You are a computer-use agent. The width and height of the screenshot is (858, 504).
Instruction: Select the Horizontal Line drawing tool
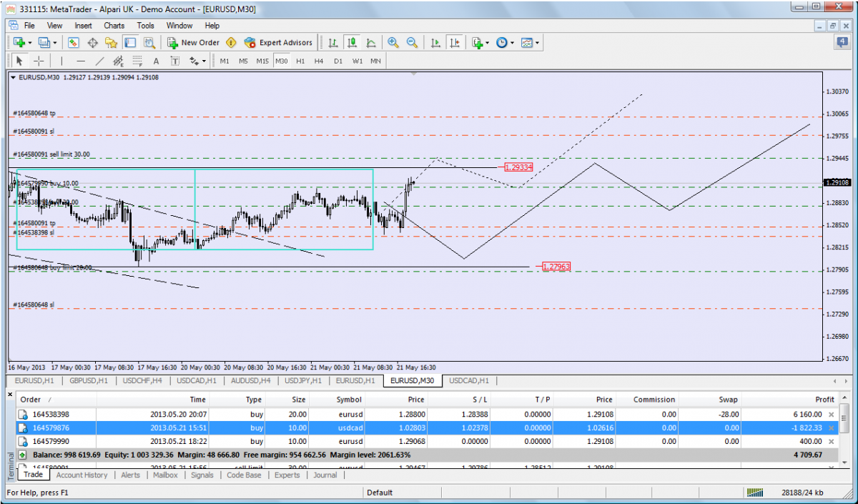tap(81, 61)
